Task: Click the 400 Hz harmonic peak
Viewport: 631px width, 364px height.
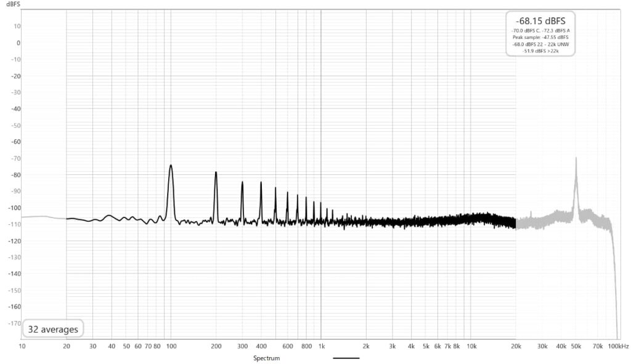Action: pos(261,184)
